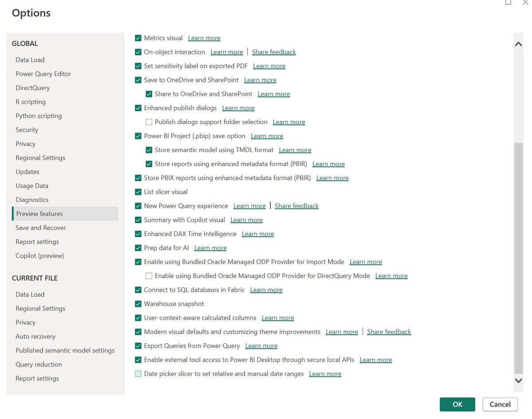The image size is (532, 419).
Task: Uncheck Export Queries from Power Query
Action: (138, 346)
